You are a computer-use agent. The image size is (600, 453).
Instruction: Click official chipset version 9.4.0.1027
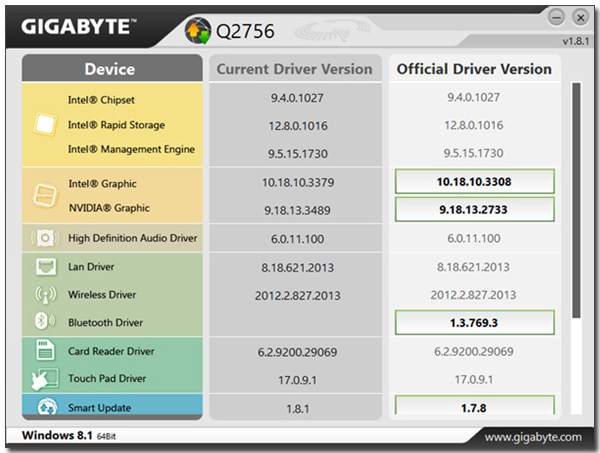(x=474, y=97)
